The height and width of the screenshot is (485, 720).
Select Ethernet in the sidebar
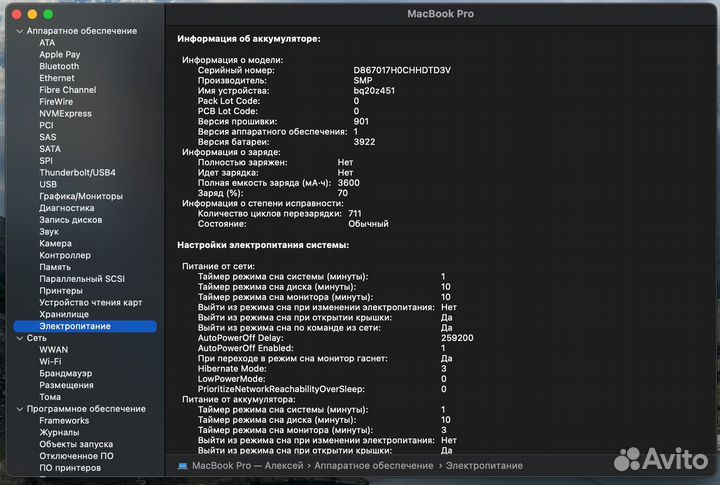coord(57,78)
